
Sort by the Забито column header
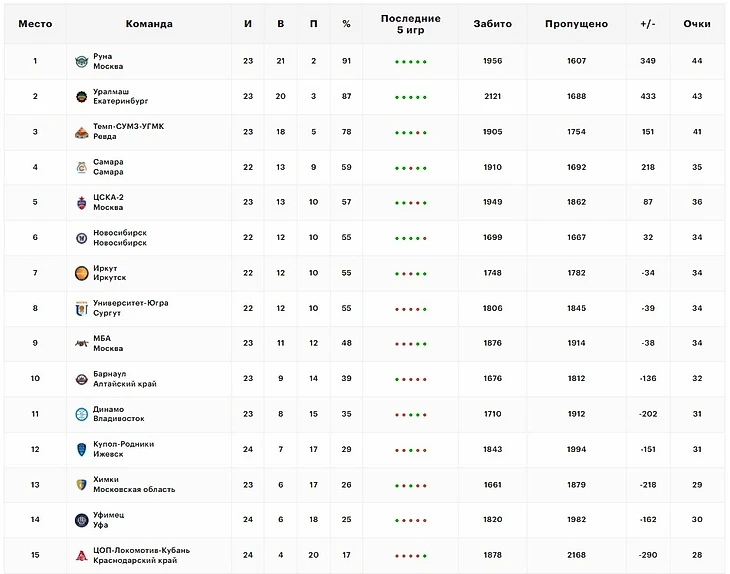[x=492, y=24]
